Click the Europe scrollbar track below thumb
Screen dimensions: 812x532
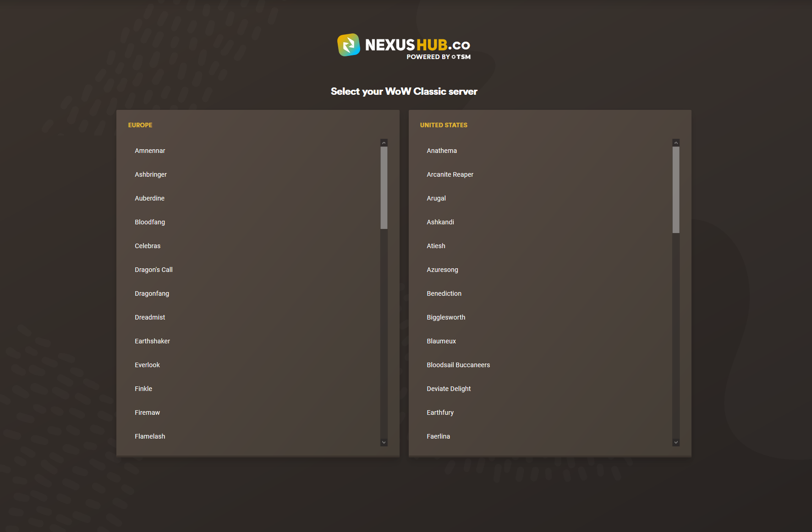(x=384, y=334)
